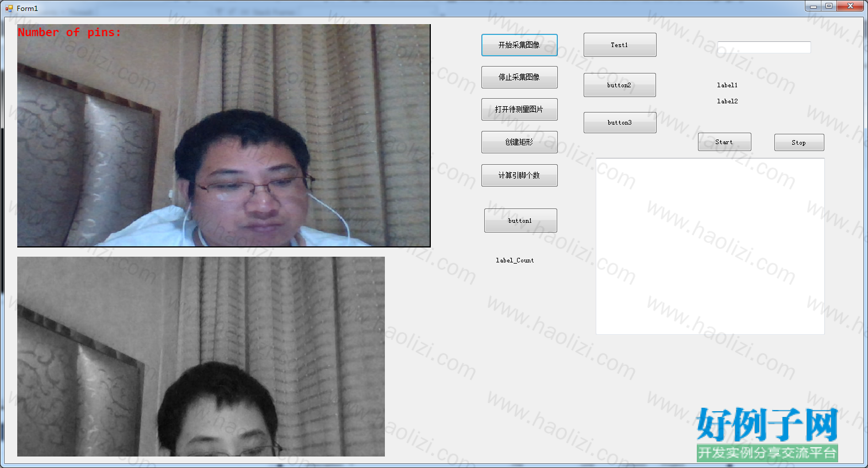The height and width of the screenshot is (468, 868).
Task: Click the Stop button
Action: point(799,142)
